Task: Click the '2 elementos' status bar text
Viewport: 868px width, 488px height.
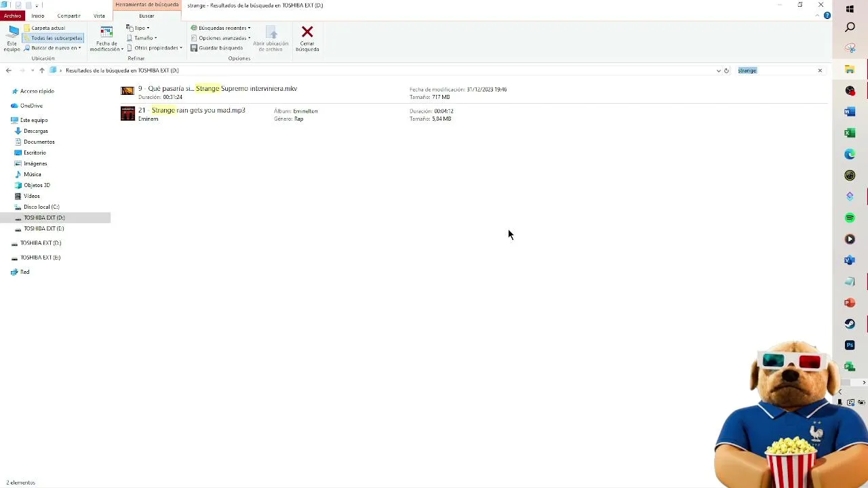Action: pos(20,483)
